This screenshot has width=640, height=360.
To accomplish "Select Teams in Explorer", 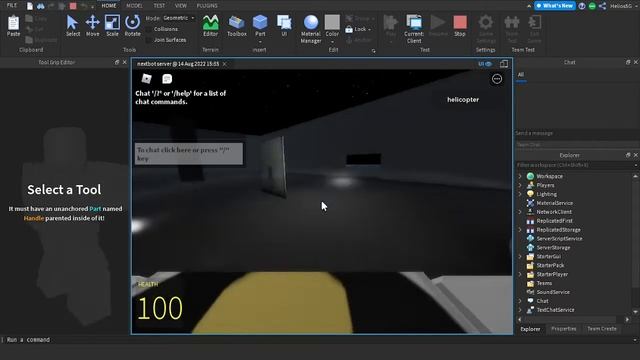I will point(544,283).
